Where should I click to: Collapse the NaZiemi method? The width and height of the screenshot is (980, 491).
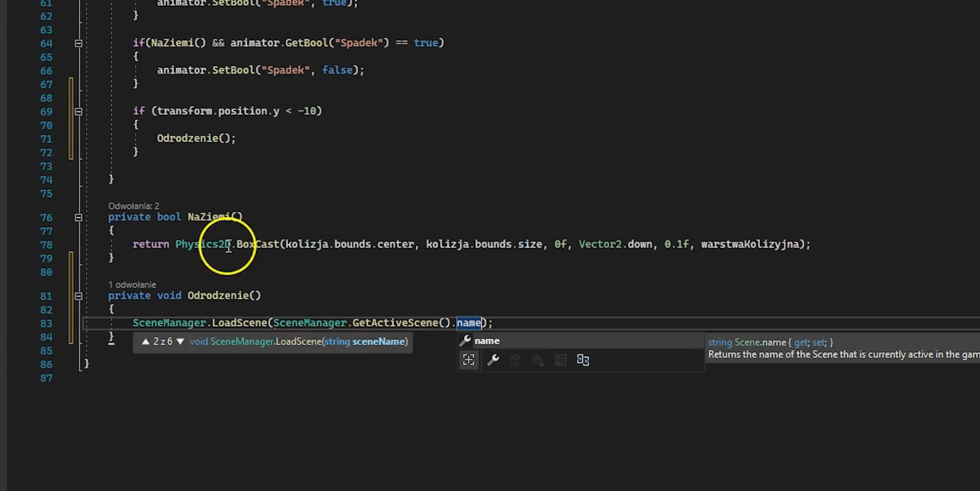pyautogui.click(x=79, y=217)
